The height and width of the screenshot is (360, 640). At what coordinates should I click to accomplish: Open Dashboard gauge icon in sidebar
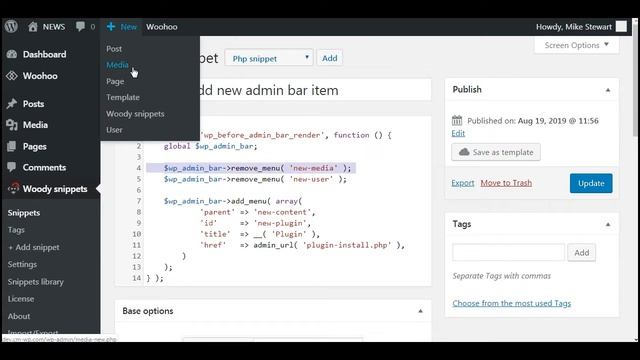(12, 54)
